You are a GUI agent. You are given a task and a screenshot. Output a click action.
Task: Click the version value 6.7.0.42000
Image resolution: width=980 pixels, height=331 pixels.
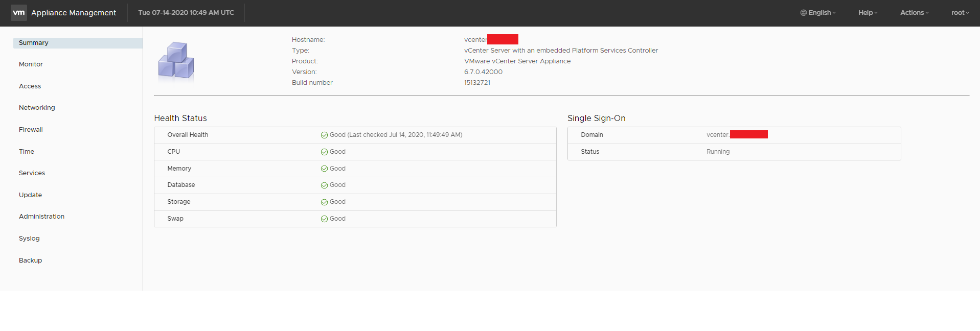click(x=483, y=72)
